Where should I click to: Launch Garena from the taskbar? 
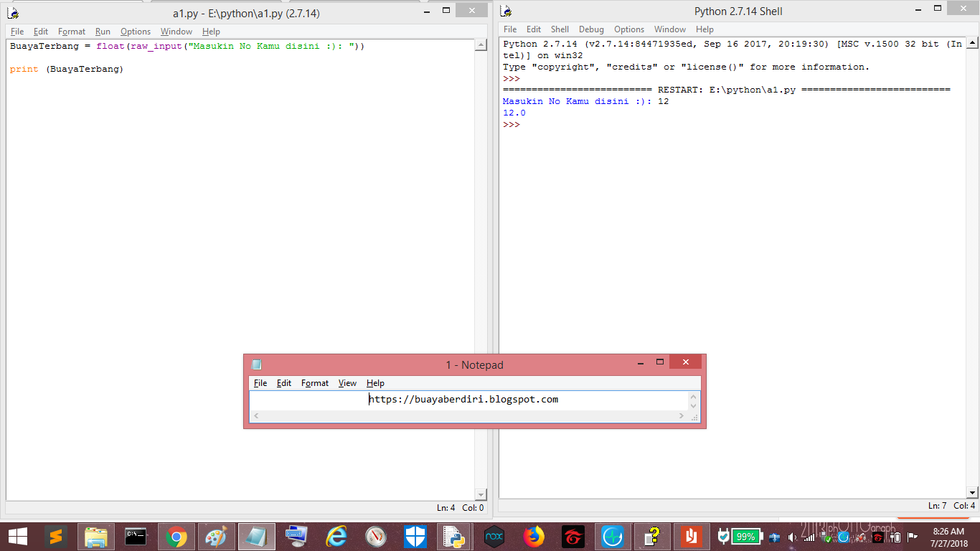(x=573, y=536)
